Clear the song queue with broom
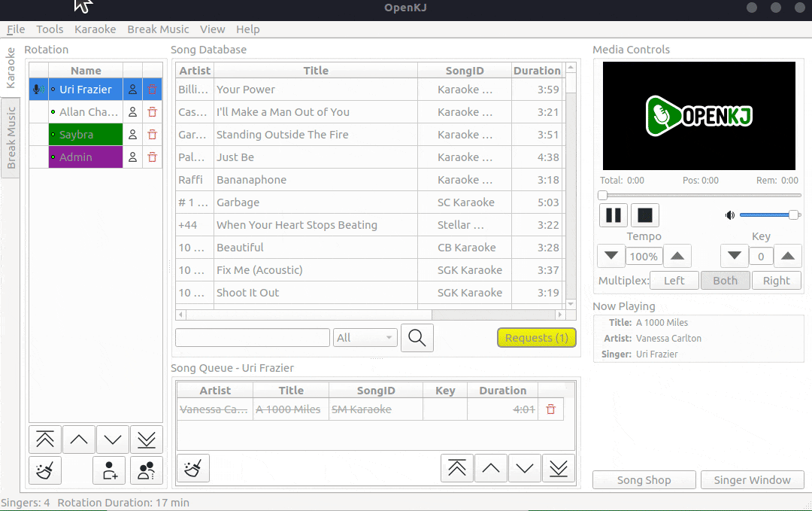The width and height of the screenshot is (812, 511). click(x=193, y=468)
